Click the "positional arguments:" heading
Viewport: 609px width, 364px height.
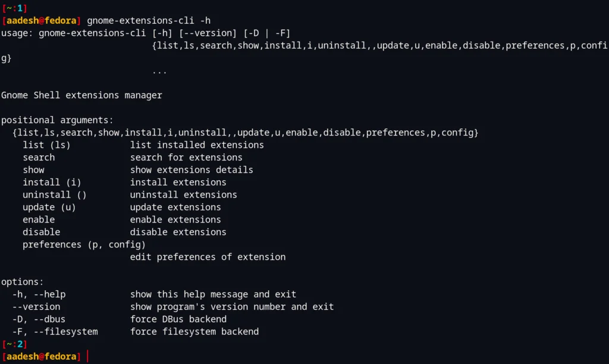[57, 120]
